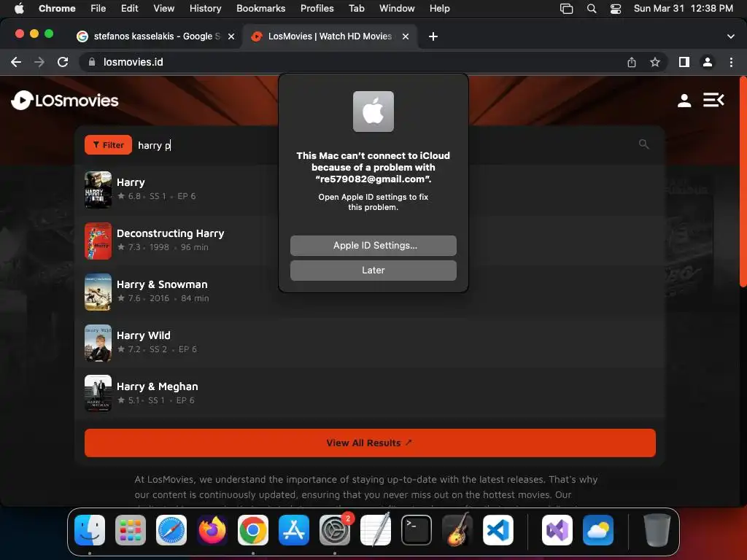
Task: Open Chrome's three-dot menu
Action: (731, 62)
